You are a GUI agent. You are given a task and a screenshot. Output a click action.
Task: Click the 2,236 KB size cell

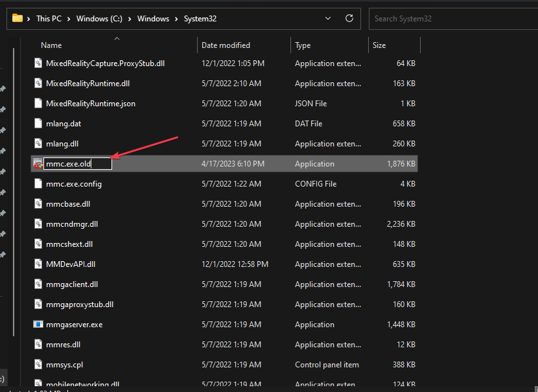401,224
